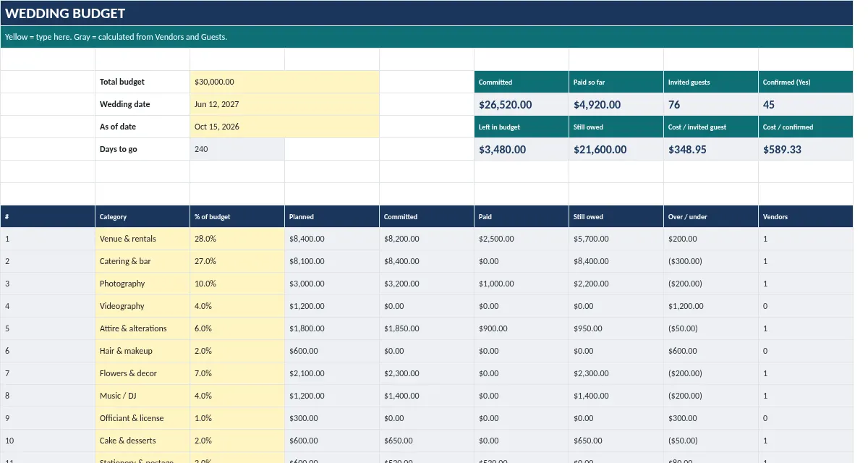Click the Wedding date cell Jun 12, 2027
868x463 pixels.
(284, 104)
